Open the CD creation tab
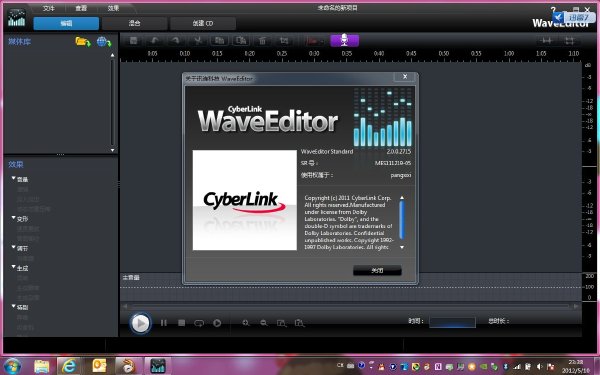Viewport: 600px width, 375px height. 203,23
